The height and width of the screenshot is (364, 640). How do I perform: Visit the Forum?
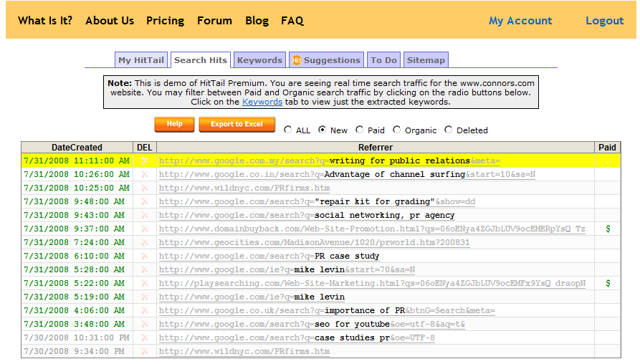point(214,20)
